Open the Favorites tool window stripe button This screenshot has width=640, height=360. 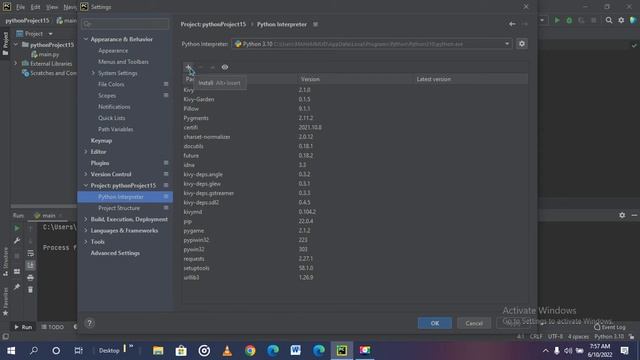[5, 301]
